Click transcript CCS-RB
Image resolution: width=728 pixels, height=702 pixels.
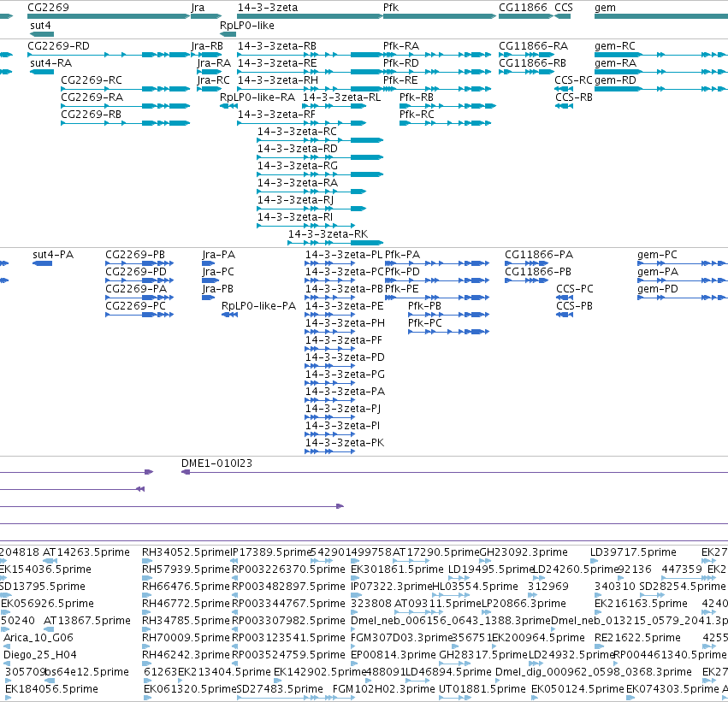pyautogui.click(x=564, y=106)
